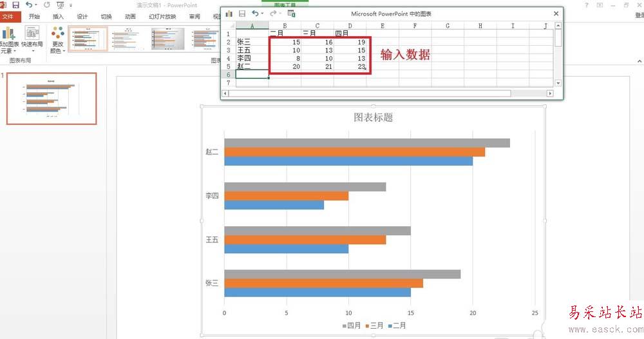
Task: Open the PowerPoint undo history dropdown
Action: click(36, 5)
